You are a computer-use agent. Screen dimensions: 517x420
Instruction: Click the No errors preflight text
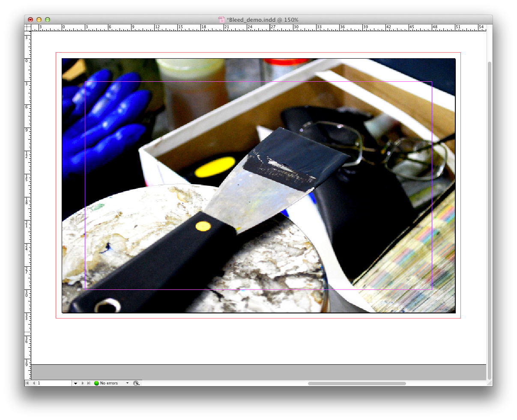[109, 383]
